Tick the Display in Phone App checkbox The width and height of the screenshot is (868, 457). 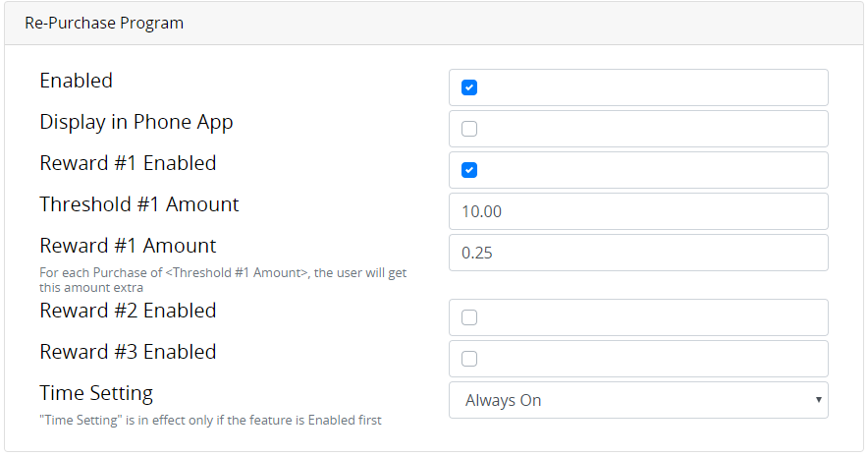(469, 129)
